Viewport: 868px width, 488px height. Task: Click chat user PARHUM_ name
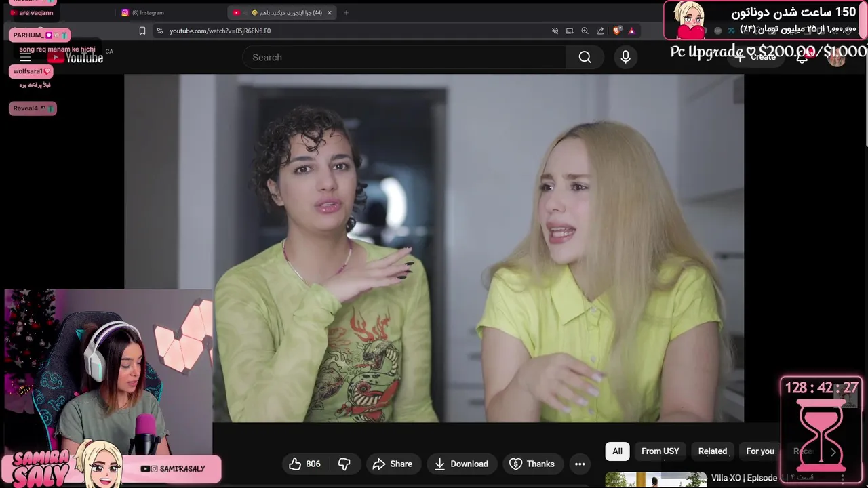pos(28,35)
